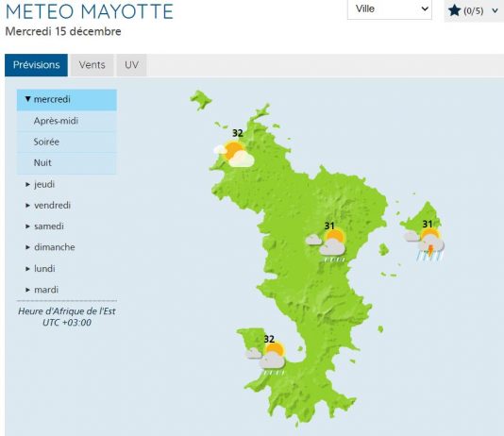This screenshot has width=504, height=436.
Task: Click the thunderstorm icon on Petite-Terre island
Action: click(425, 244)
